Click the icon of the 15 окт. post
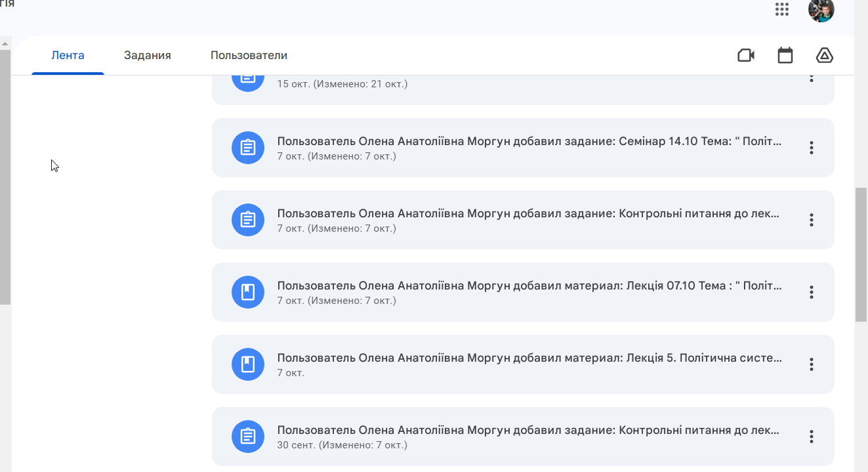 click(248, 83)
